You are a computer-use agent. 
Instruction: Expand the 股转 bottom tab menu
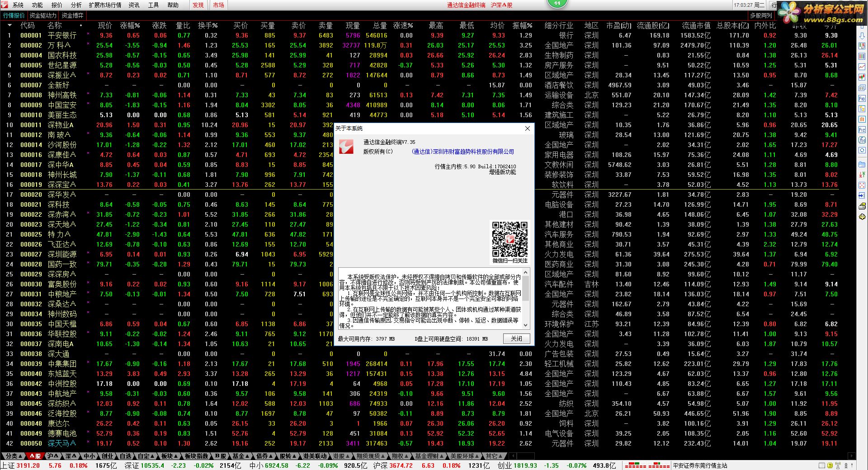pos(288,456)
